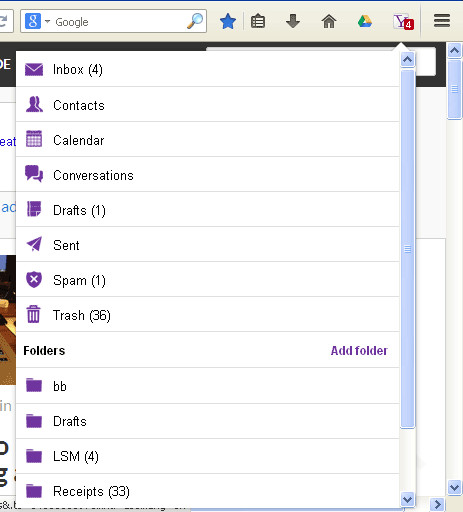This screenshot has height=512, width=463.
Task: Click the Sent paper plane icon
Action: click(x=34, y=244)
